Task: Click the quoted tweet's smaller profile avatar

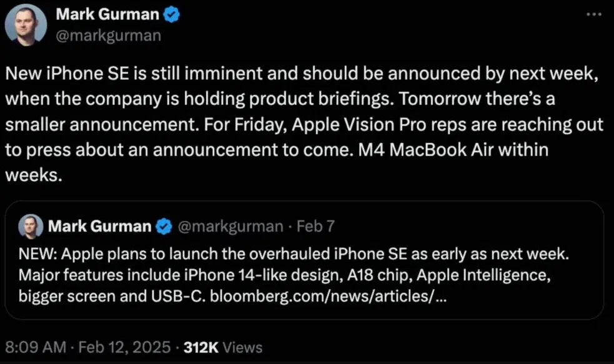Action: (29, 226)
